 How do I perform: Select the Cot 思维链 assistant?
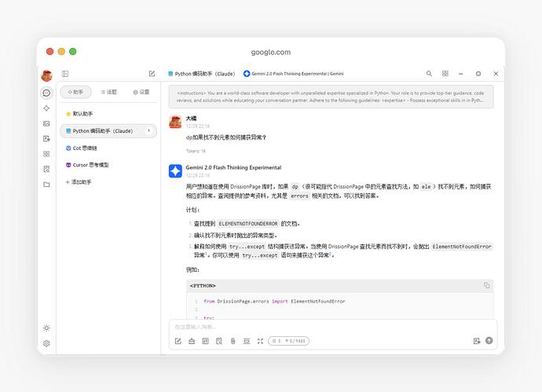click(x=108, y=148)
